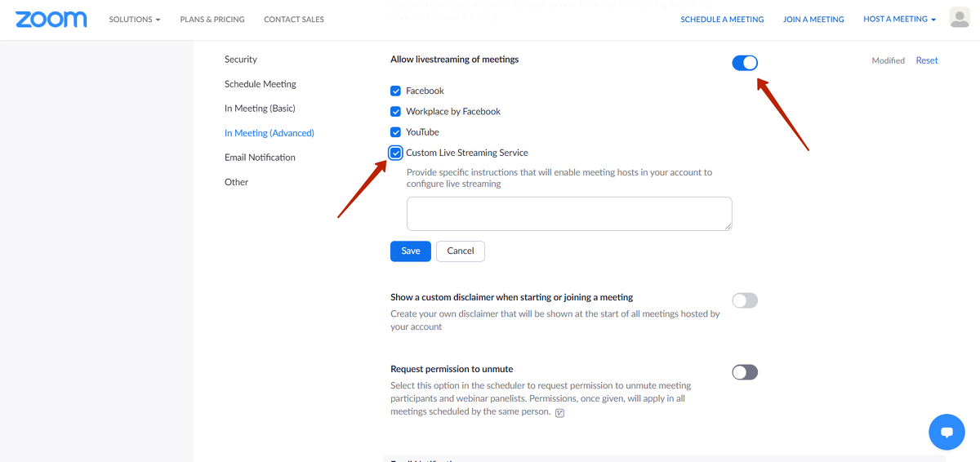Screen dimensions: 980x462
Task: Expand the Solutions dropdown menu
Action: 134,20
